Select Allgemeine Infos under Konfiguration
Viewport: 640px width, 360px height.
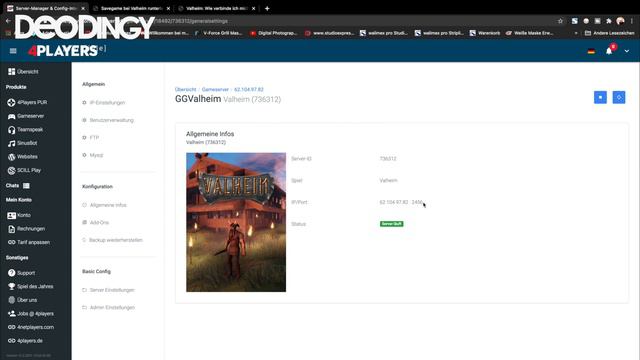pyautogui.click(x=104, y=205)
